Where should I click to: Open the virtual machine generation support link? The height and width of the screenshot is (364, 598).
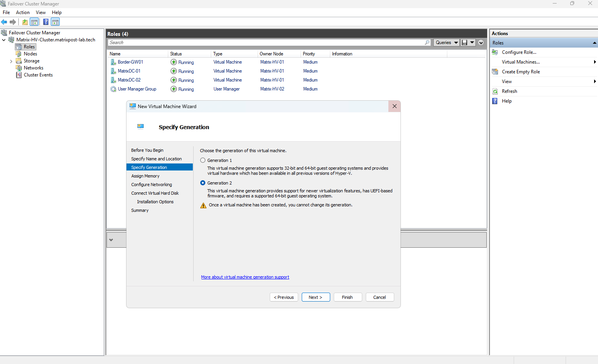coord(245,277)
